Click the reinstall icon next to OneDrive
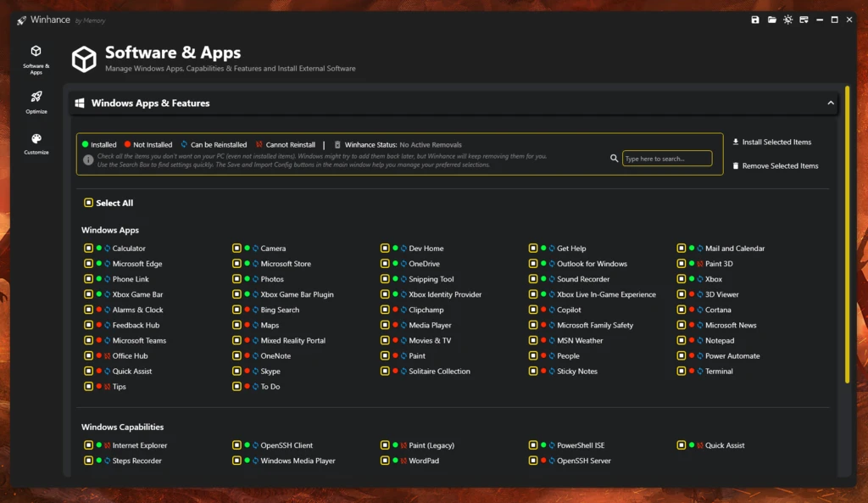 coord(403,264)
